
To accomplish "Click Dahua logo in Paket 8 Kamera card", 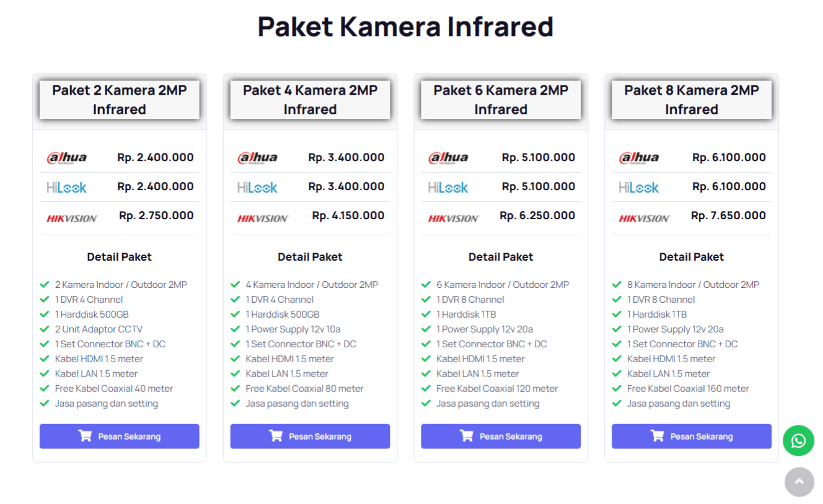I will point(639,158).
